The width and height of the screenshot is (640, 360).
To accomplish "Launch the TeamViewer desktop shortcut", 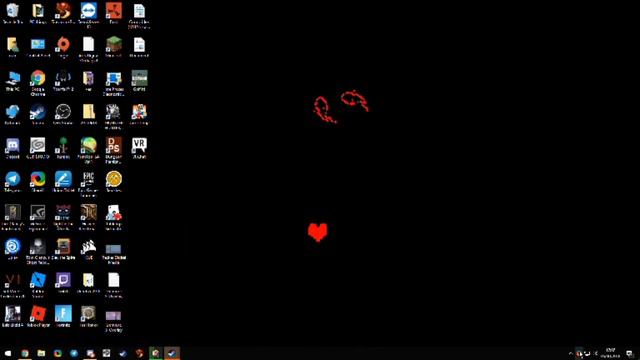I will (x=89, y=11).
